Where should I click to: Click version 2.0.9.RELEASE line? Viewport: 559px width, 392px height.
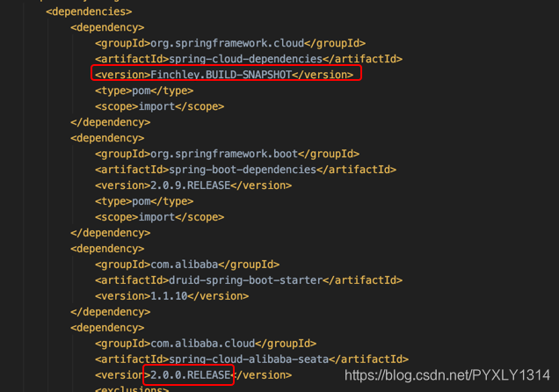tap(193, 185)
